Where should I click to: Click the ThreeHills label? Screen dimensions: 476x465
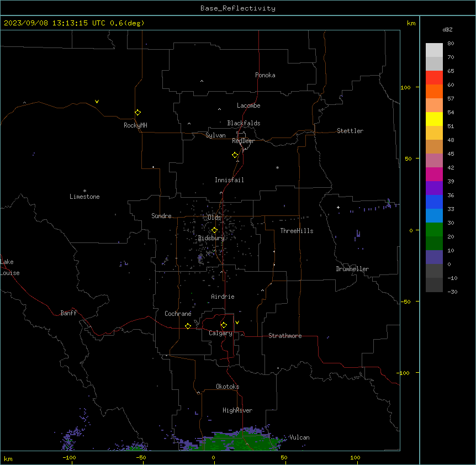(x=297, y=231)
